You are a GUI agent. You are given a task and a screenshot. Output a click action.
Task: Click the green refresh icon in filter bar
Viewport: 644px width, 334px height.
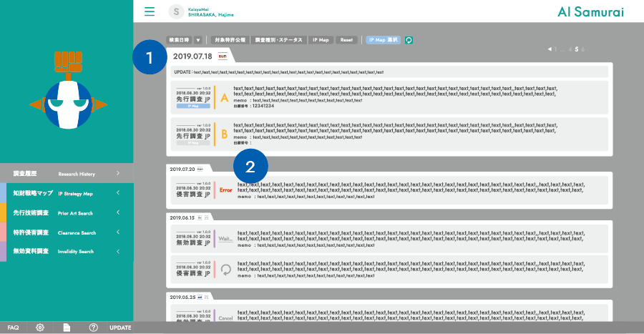[x=409, y=41]
